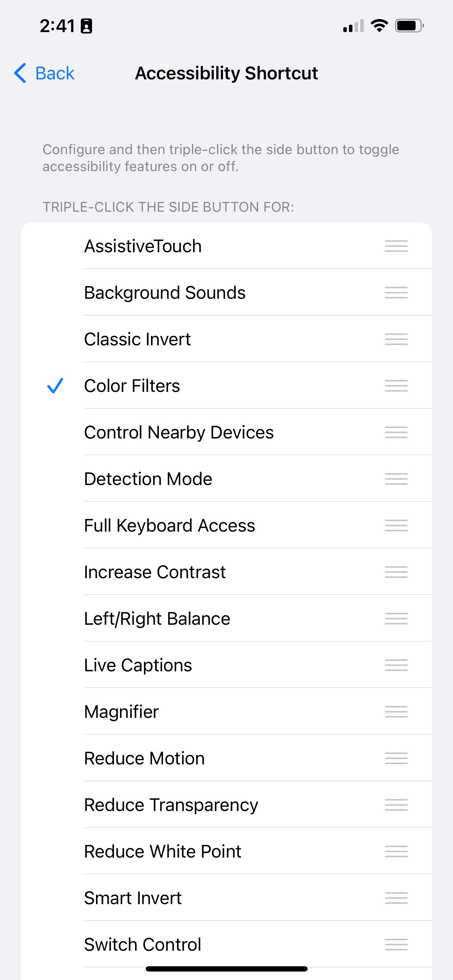Viewport: 453px width, 980px height.
Task: Tap the blue back chevron arrow
Action: 20,73
